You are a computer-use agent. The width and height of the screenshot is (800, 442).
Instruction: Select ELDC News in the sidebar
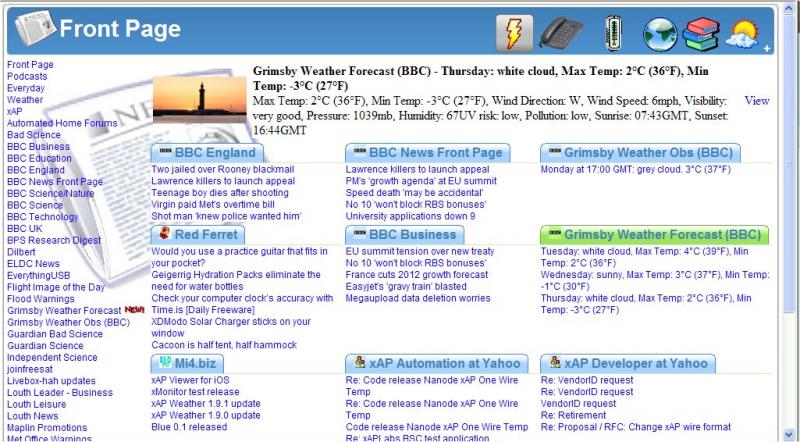(33, 264)
